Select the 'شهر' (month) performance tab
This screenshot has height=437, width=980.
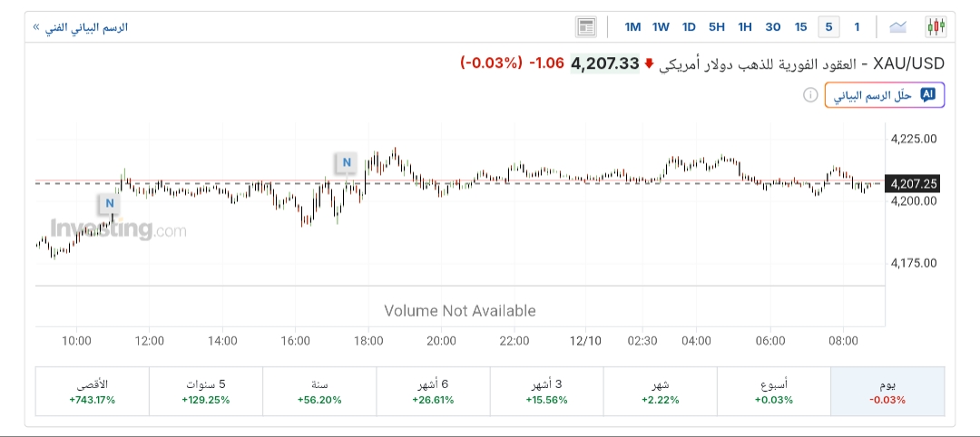[660, 392]
